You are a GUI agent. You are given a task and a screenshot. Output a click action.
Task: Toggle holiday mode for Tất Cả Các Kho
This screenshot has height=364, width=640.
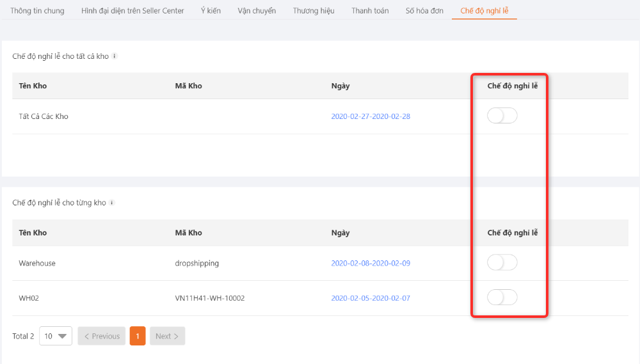point(502,116)
